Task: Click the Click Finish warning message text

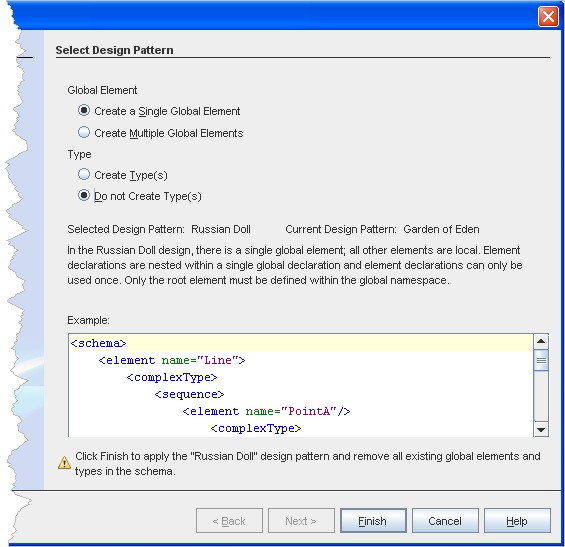Action: point(308,463)
